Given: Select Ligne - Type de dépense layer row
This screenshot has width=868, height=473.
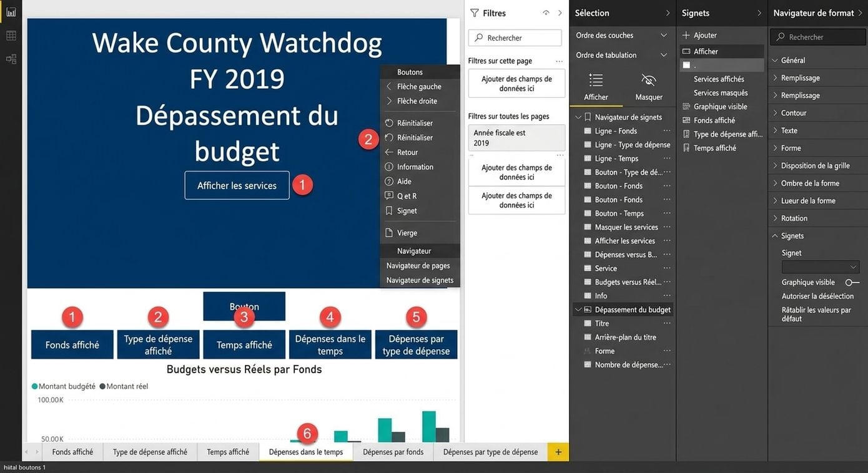Looking at the screenshot, I should point(624,145).
